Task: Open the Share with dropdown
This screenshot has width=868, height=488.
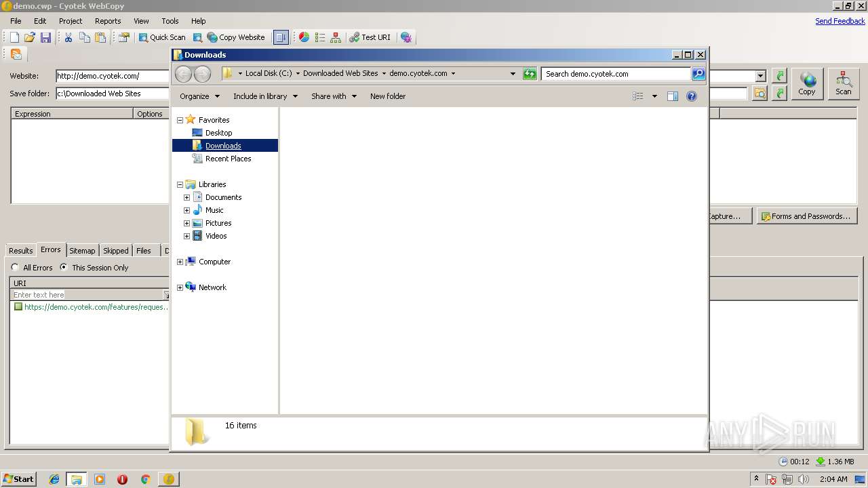Action: 334,96
